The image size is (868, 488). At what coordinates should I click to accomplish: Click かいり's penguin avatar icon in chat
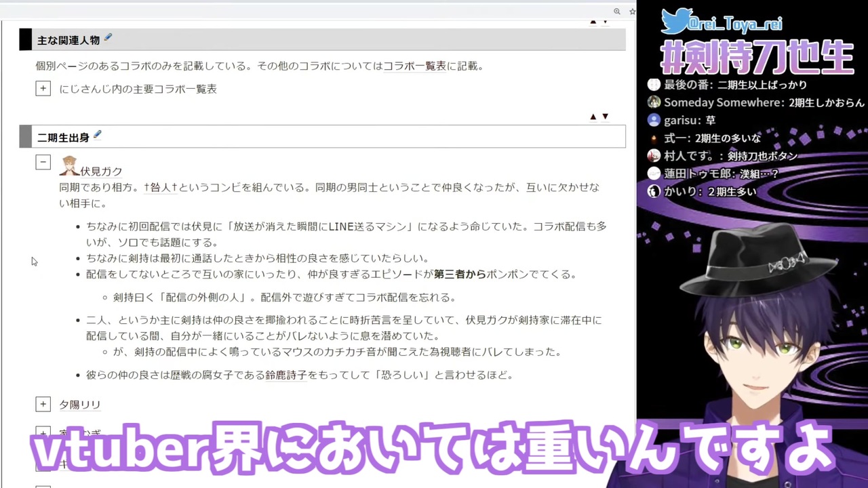pos(653,191)
